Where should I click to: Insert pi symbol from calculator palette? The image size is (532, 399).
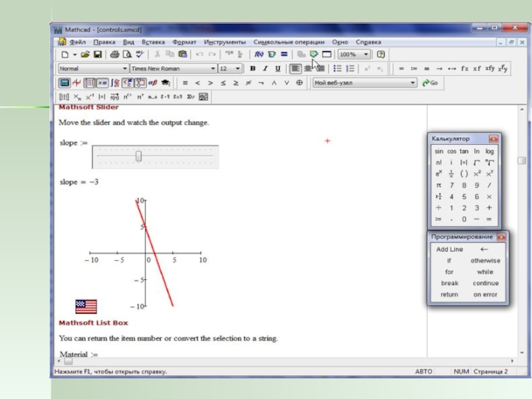point(438,186)
